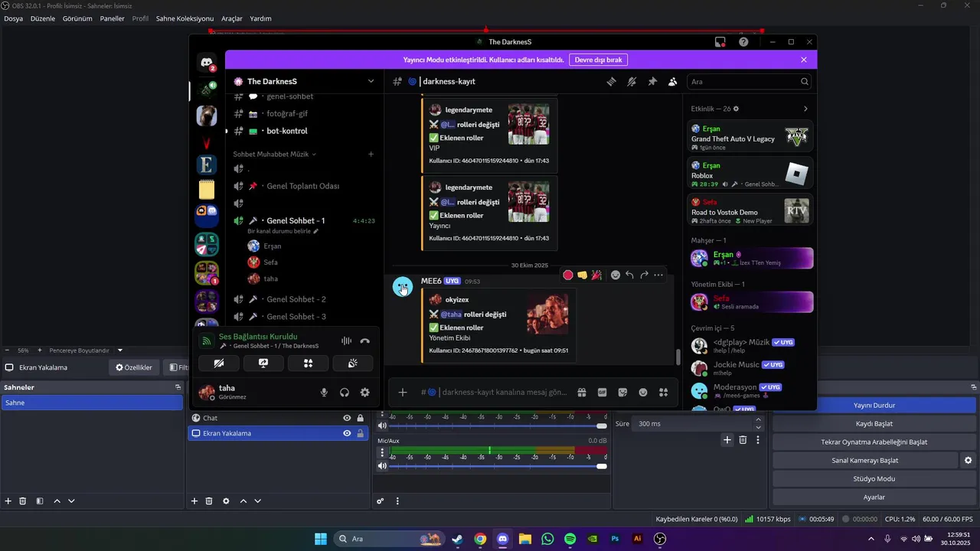Screen dimensions: 980x551
Task: Reply to the MEE6 message
Action: click(629, 275)
